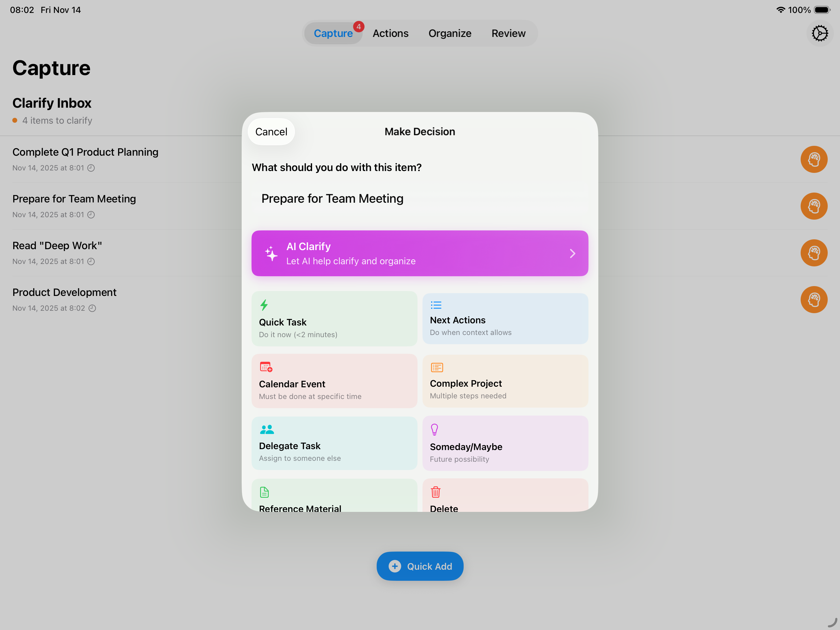
Task: Click the Delete trash can icon
Action: pos(435,492)
